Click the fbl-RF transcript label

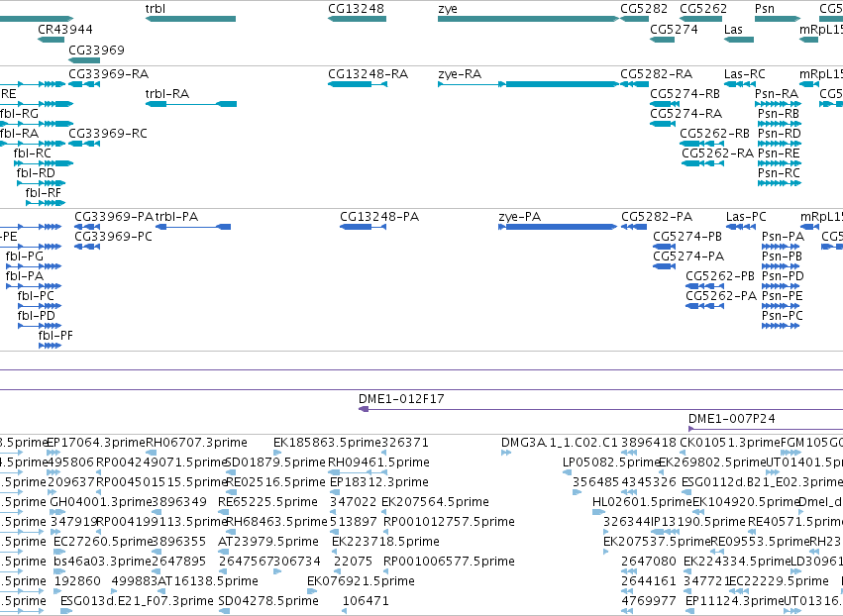43,192
